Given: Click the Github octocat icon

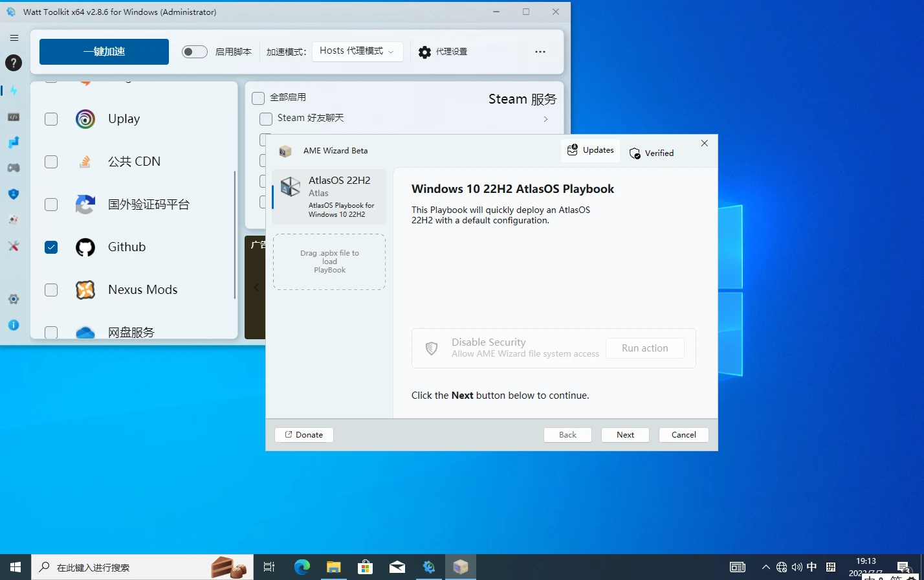Looking at the screenshot, I should (x=85, y=247).
